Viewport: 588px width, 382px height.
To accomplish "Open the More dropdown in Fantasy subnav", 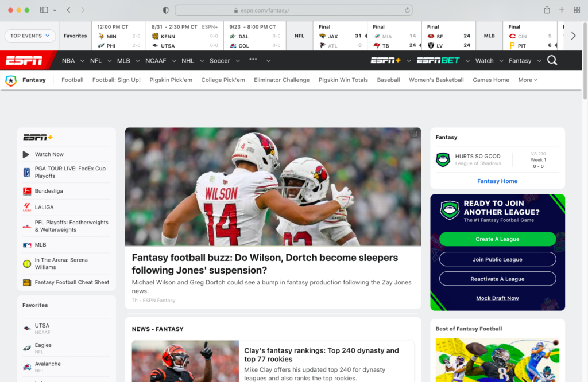I will point(528,80).
